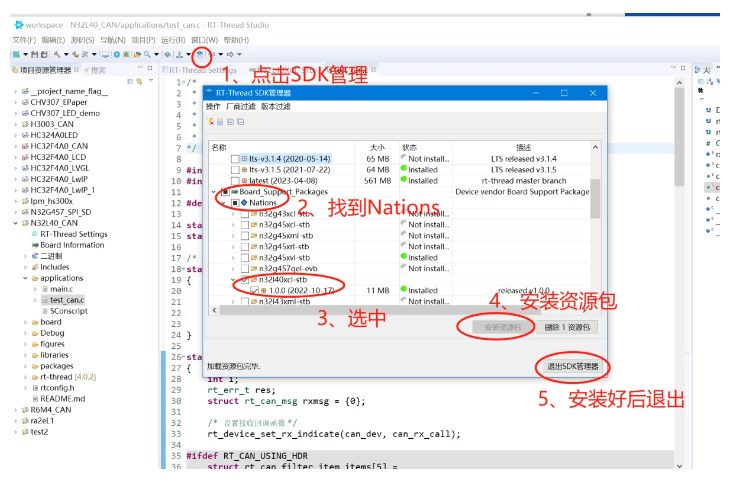Click the 安装资源包 button
Screen dimensions: 732x482
tap(502, 327)
